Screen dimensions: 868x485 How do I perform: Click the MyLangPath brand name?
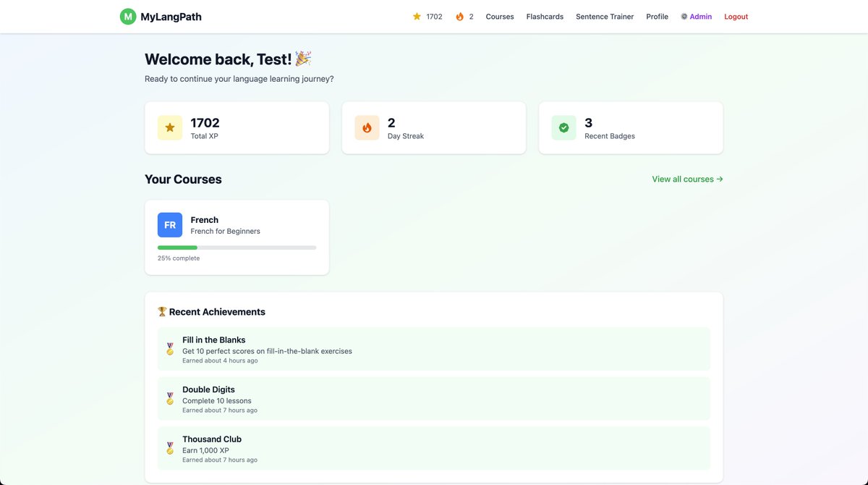(171, 17)
